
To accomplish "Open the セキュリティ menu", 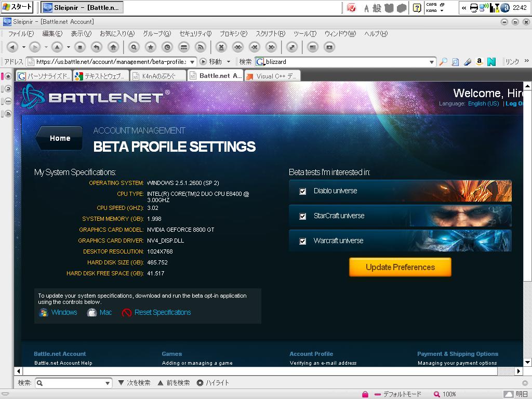I will pyautogui.click(x=195, y=34).
